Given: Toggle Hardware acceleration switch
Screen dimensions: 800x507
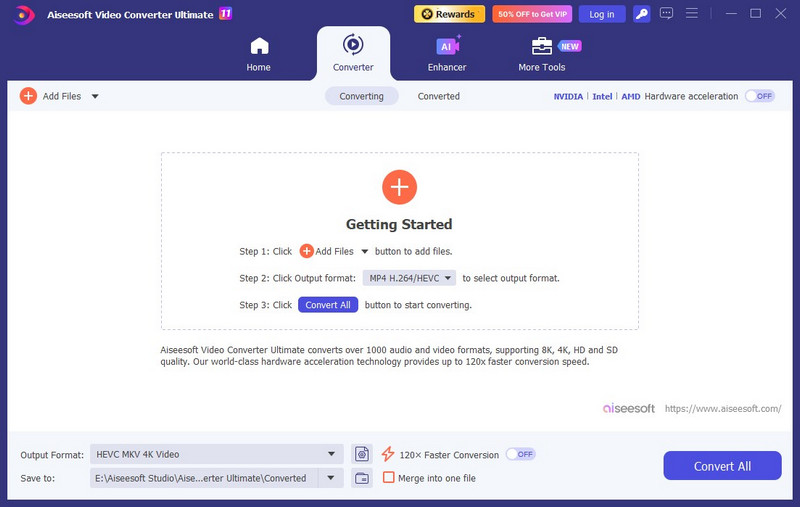Looking at the screenshot, I should 760,96.
